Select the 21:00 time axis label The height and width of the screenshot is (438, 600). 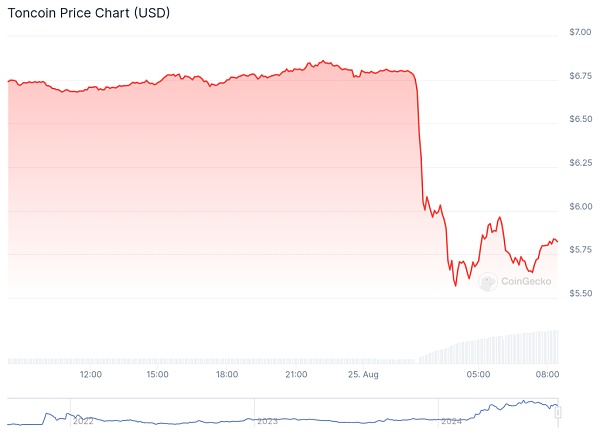coord(295,375)
